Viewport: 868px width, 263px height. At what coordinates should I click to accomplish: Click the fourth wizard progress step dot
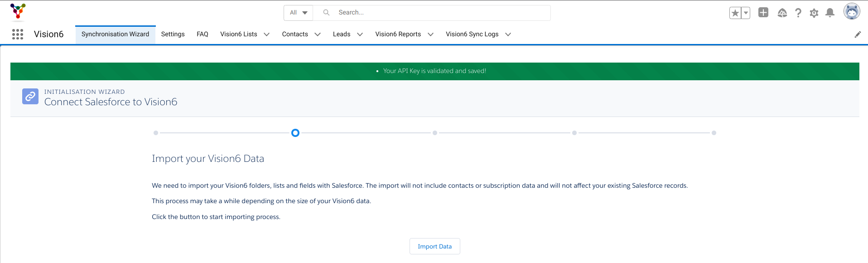(x=574, y=133)
